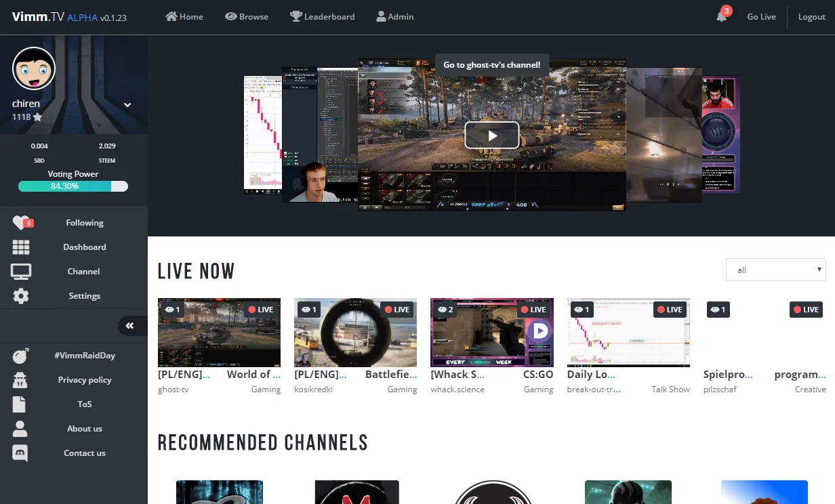Click the carousel preview with red-shirt streamer

pos(720,134)
